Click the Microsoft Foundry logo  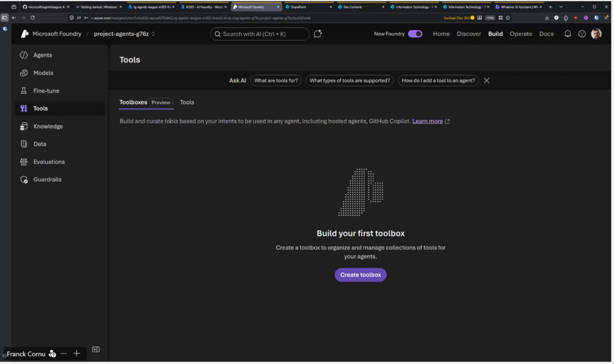(x=25, y=34)
